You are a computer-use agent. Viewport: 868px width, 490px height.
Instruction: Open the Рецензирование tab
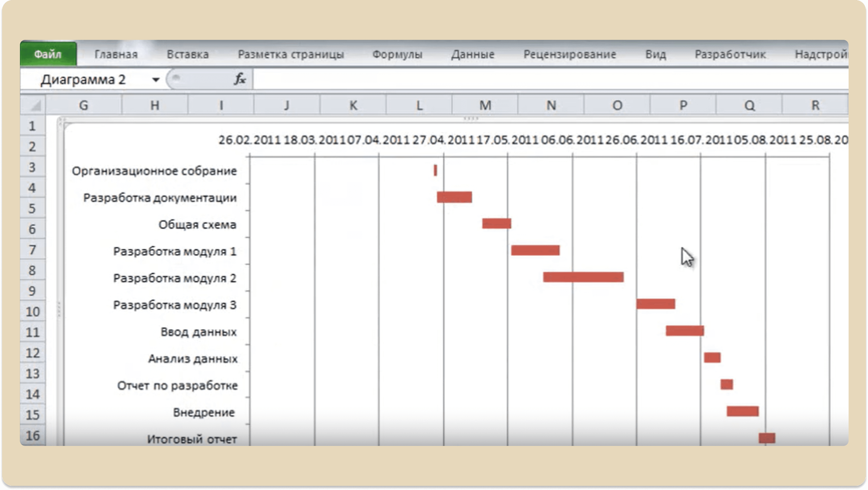click(570, 54)
